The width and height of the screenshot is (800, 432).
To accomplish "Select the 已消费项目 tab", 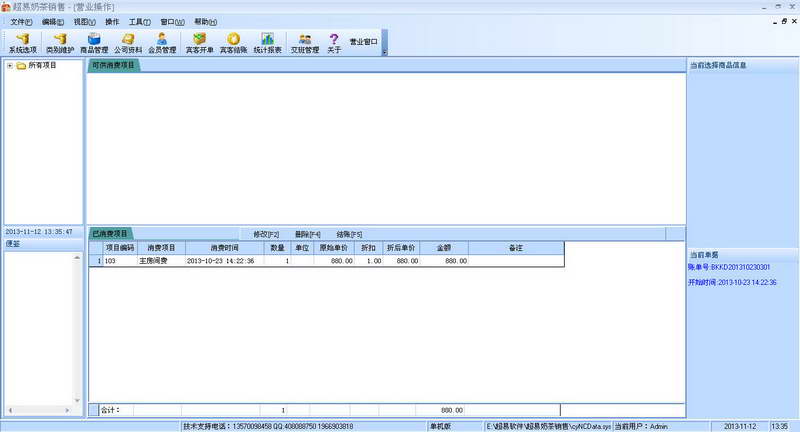I will (x=110, y=233).
